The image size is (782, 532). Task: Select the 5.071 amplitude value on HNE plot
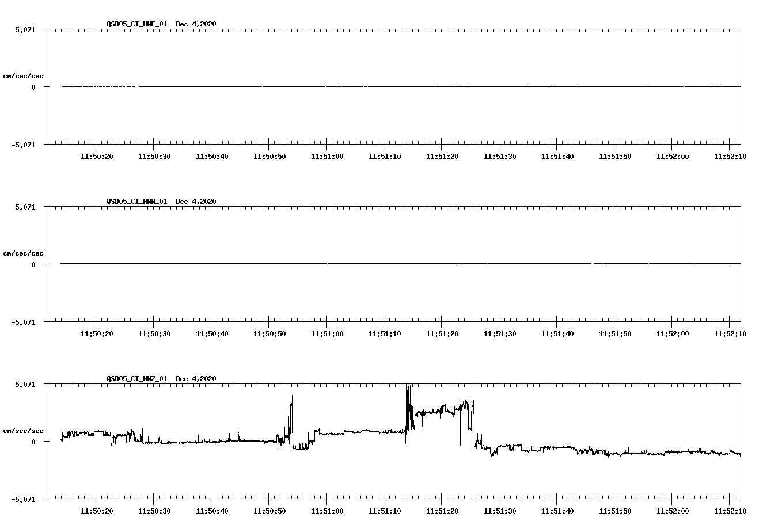[x=25, y=28]
